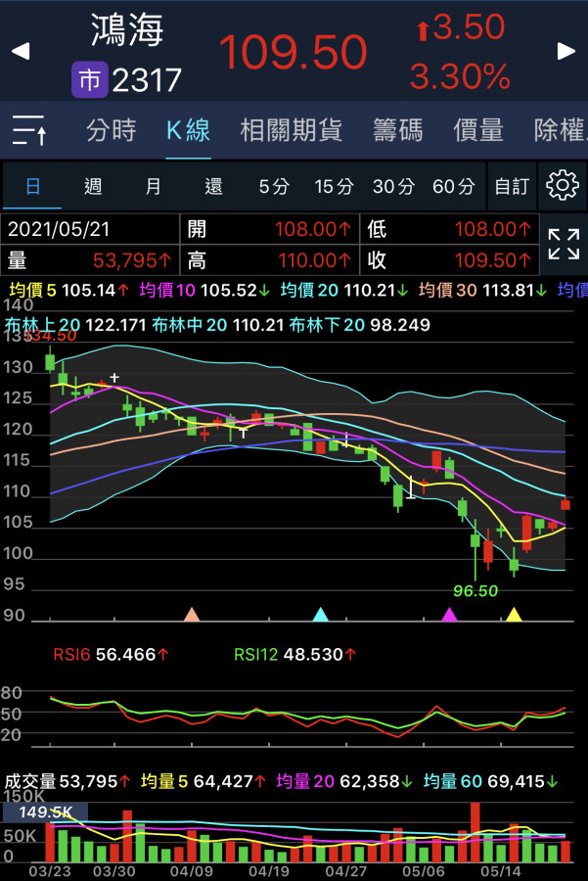The width and height of the screenshot is (588, 881).
Task: Select monthly 月 period
Action: [154, 186]
